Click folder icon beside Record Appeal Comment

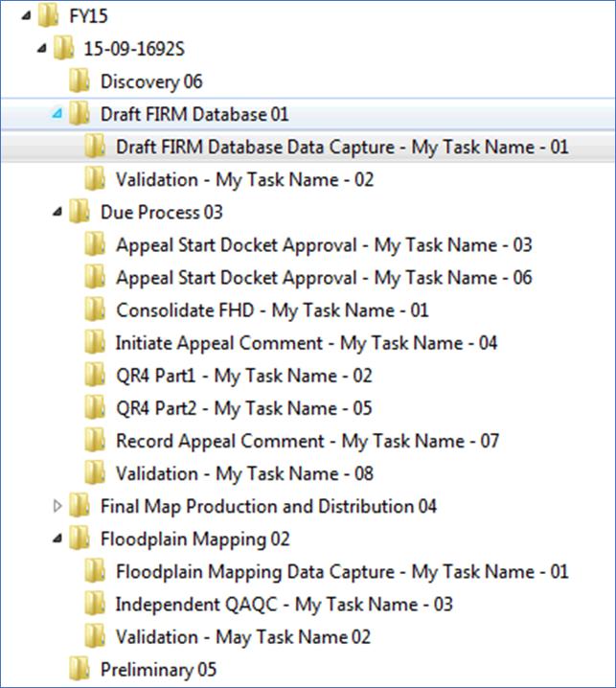coord(95,441)
